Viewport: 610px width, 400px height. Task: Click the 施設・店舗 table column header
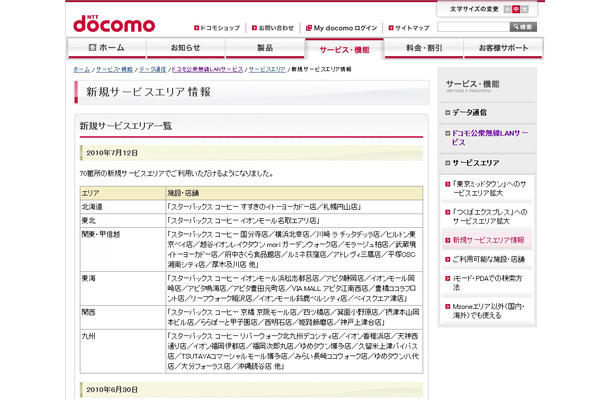(294, 193)
